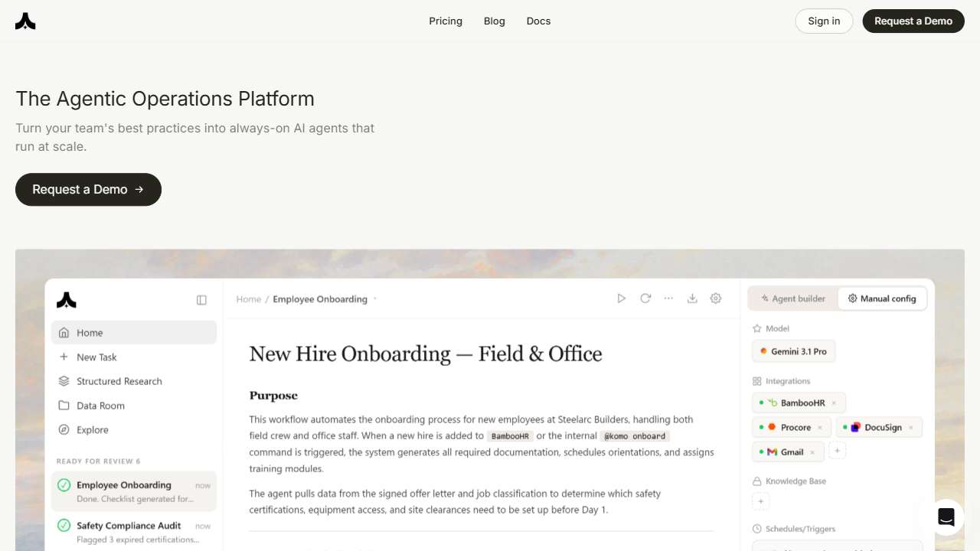Toggle the Safety Compliance Audit checkmark
This screenshot has width=980, height=551.
pos(64,526)
